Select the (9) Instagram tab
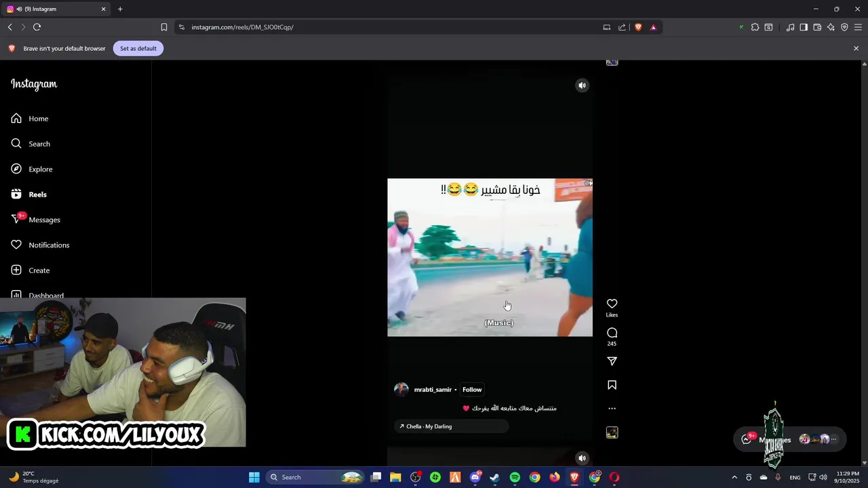Image resolution: width=868 pixels, height=488 pixels. point(56,9)
